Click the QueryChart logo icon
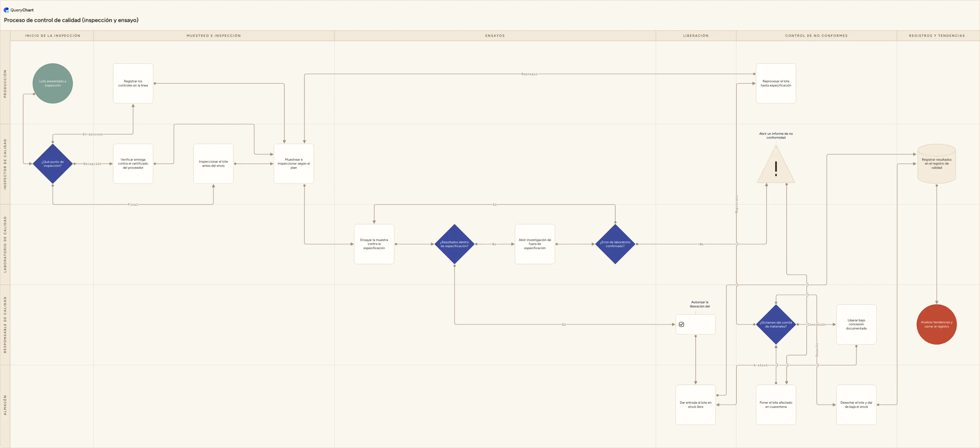The height and width of the screenshot is (448, 980). coord(6,10)
